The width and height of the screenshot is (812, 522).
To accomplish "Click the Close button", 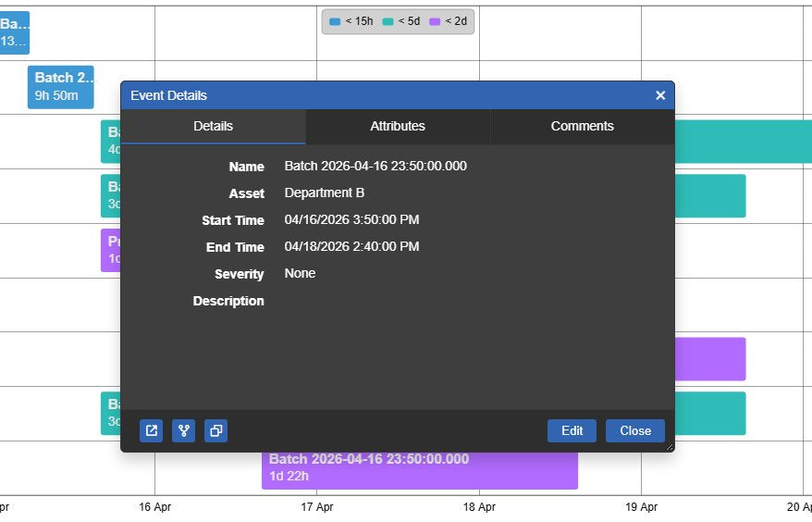I will tap(635, 430).
